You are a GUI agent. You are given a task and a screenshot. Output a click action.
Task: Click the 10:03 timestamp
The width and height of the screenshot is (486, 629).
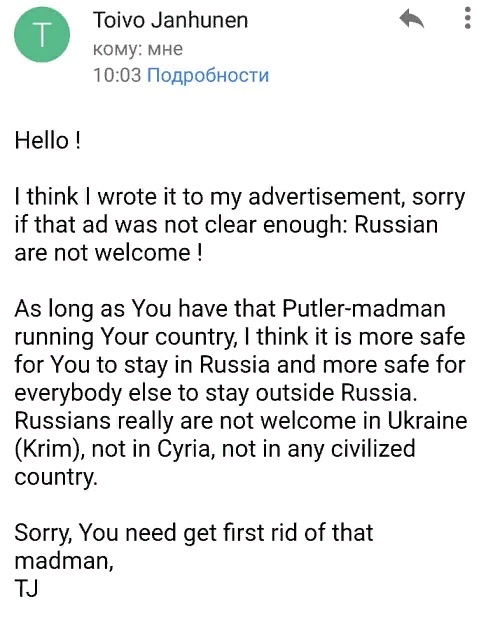(117, 75)
